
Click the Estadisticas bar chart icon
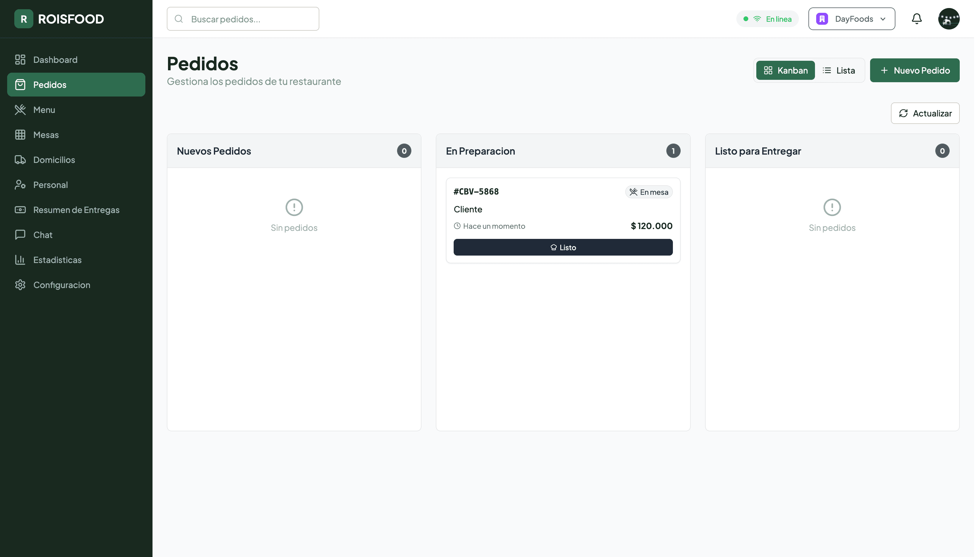tap(20, 260)
